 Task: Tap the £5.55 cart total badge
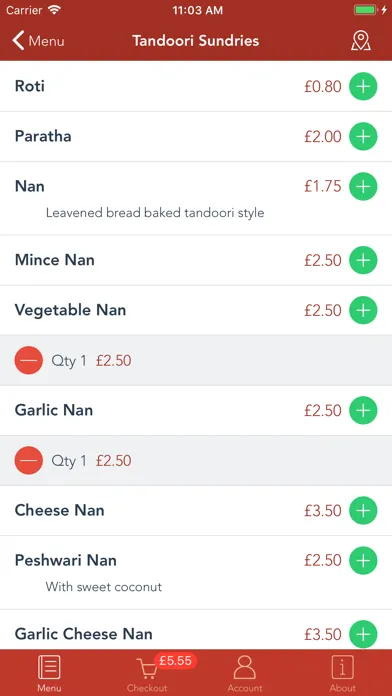pos(175,661)
